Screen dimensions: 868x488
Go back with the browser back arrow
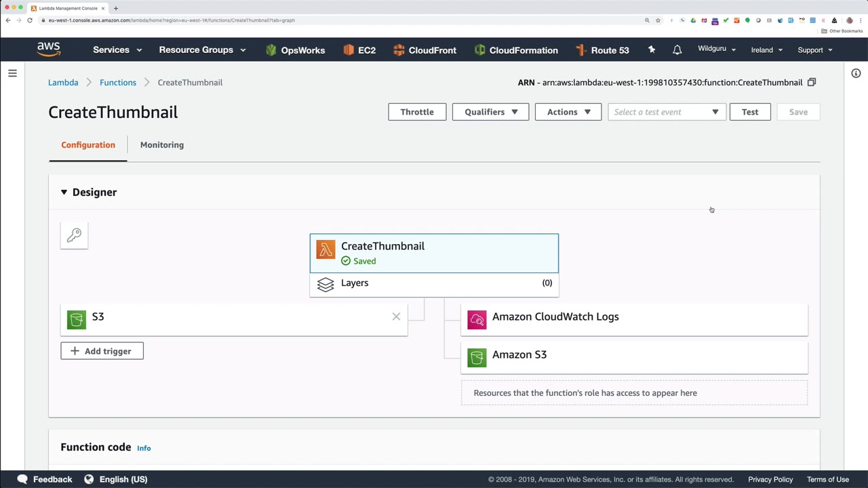pyautogui.click(x=8, y=20)
